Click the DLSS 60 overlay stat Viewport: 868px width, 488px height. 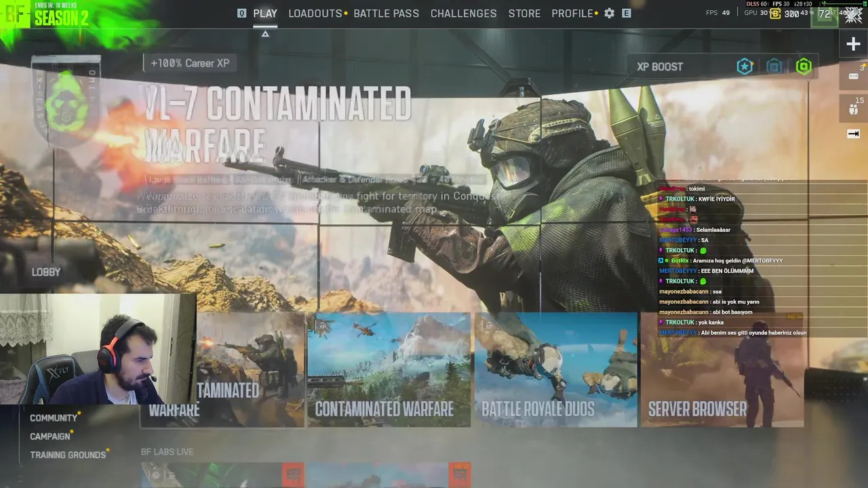(757, 4)
